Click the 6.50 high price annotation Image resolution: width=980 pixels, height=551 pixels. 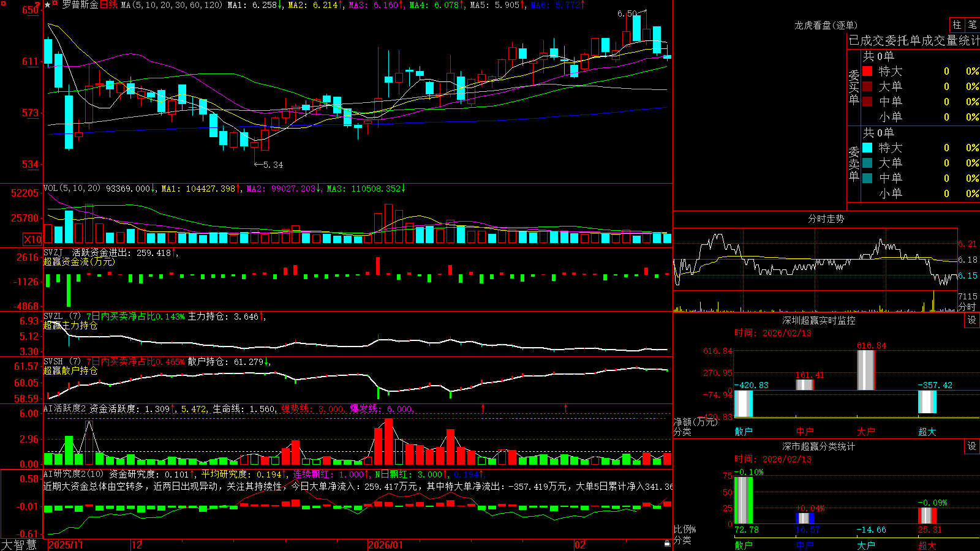[x=627, y=13]
